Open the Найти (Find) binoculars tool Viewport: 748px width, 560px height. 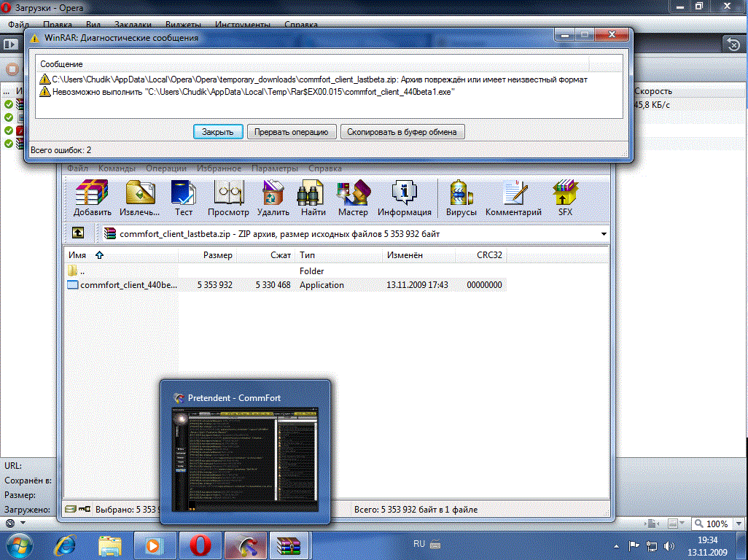point(313,198)
